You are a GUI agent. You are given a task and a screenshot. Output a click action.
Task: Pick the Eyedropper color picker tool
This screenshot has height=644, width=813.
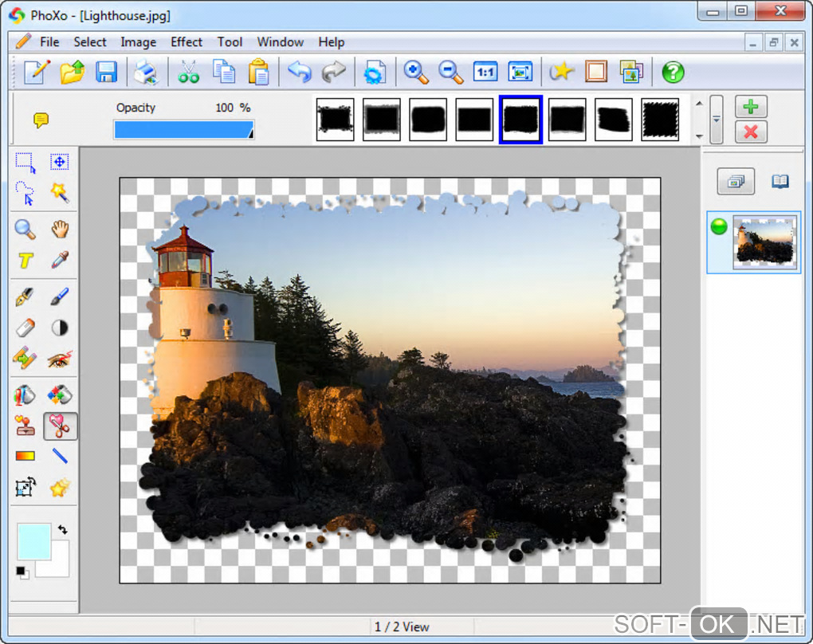point(60,260)
